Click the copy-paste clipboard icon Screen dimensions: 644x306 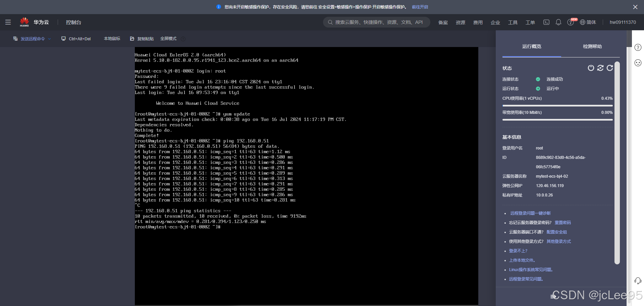tap(132, 39)
